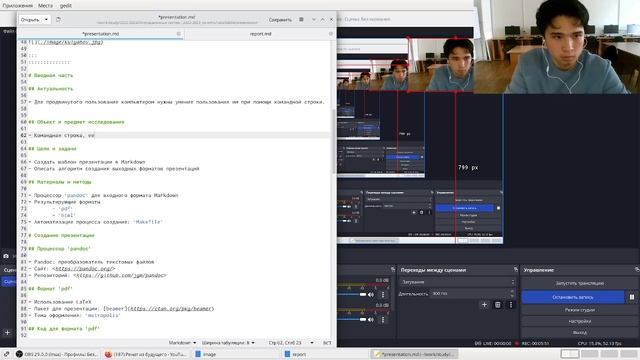The width and height of the screenshot is (640, 360).
Task: Click the REC status indicator
Action: click(x=533, y=343)
